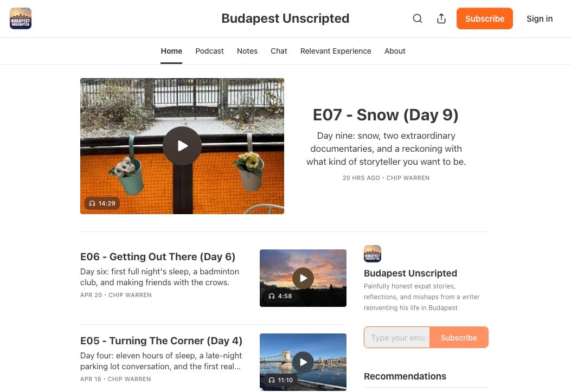The width and height of the screenshot is (571, 392).
Task: Open the E07 - Snow (Day 9) title
Action: 386,115
